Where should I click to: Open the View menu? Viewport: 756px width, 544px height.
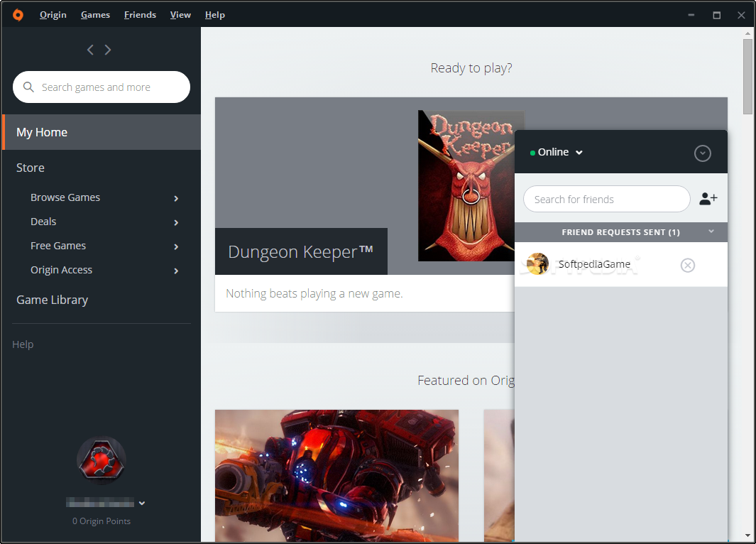tap(180, 15)
